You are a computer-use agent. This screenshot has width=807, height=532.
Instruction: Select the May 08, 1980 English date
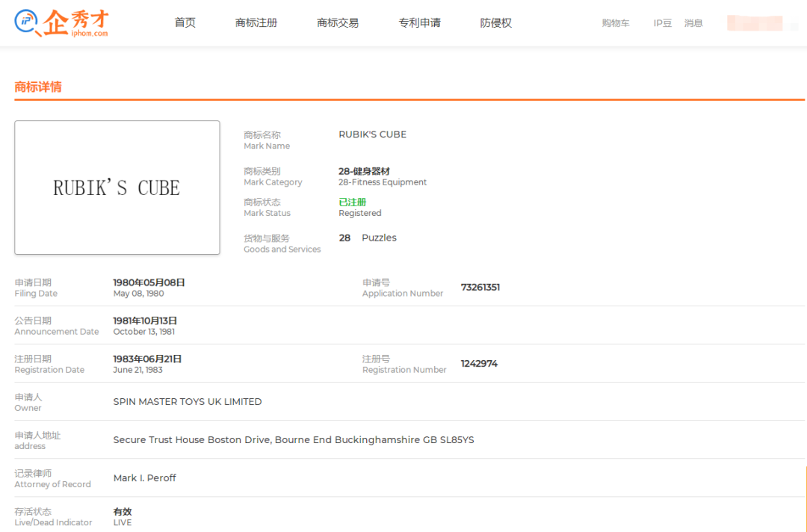(x=138, y=293)
